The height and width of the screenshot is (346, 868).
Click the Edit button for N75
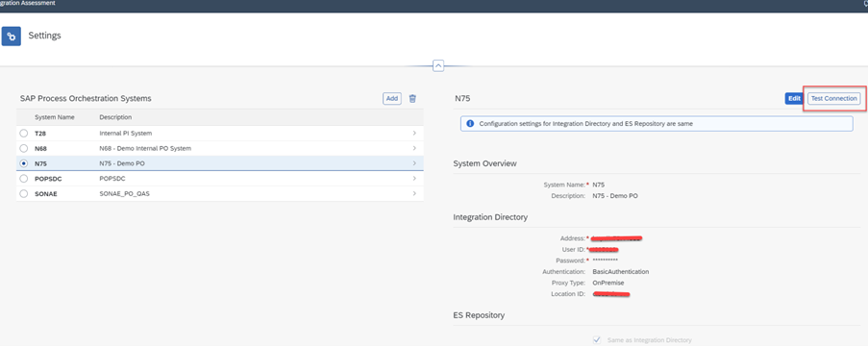point(794,99)
